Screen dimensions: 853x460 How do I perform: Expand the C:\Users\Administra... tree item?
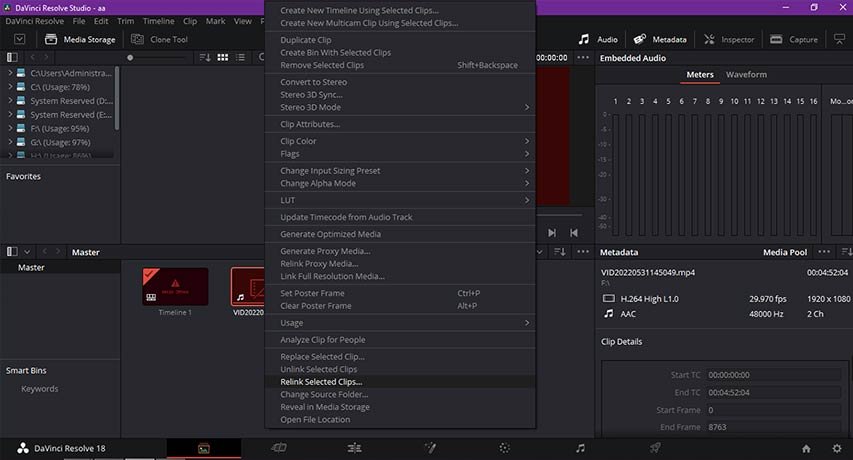point(10,72)
